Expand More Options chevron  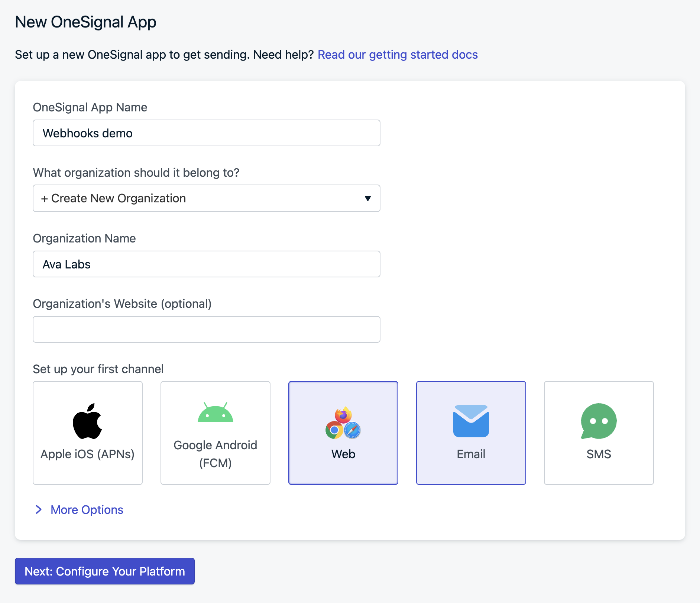coord(38,509)
